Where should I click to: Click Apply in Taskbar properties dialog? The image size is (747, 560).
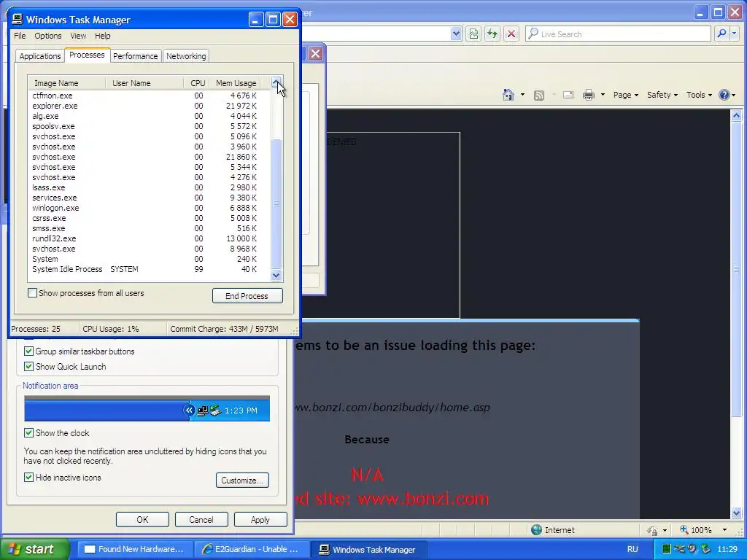[260, 519]
